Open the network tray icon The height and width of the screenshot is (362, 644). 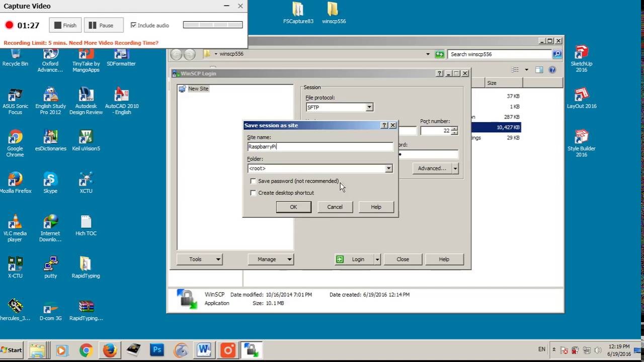[x=587, y=350]
